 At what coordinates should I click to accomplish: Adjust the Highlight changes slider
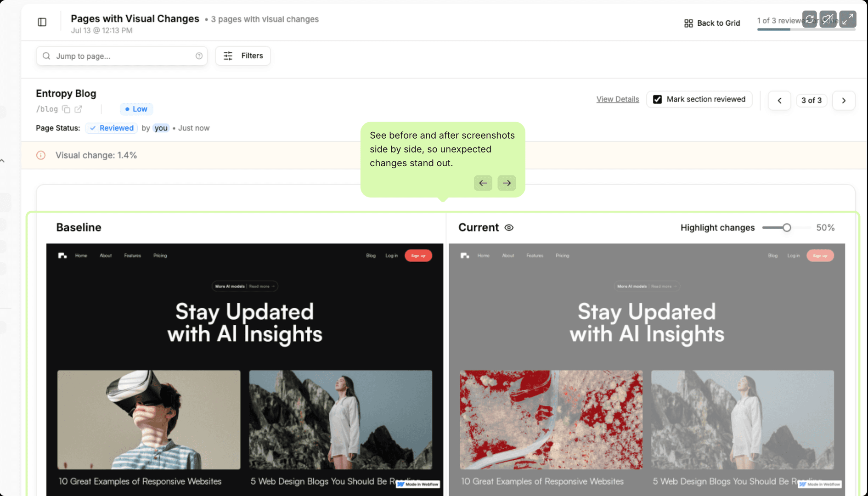pyautogui.click(x=786, y=227)
